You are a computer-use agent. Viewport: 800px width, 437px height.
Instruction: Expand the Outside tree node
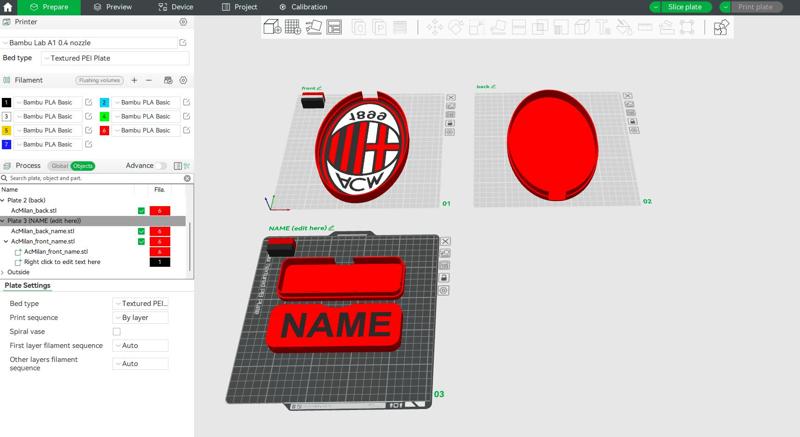tap(3, 272)
